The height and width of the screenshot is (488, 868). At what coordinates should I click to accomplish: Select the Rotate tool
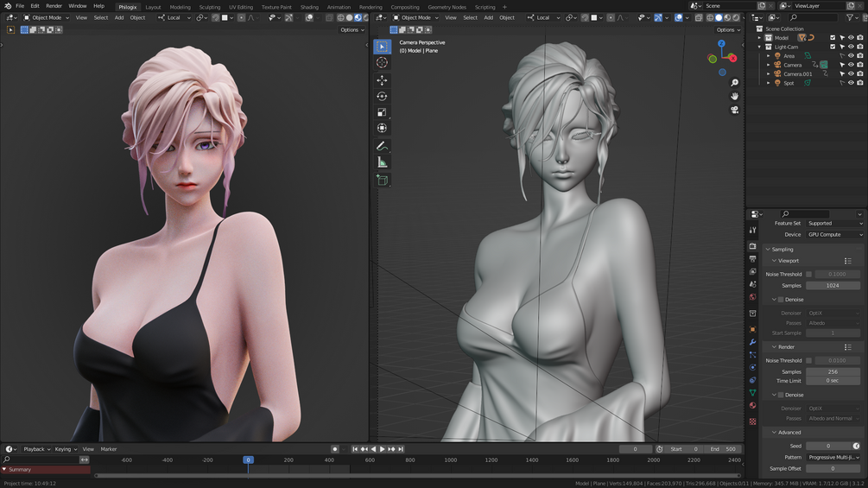(382, 96)
